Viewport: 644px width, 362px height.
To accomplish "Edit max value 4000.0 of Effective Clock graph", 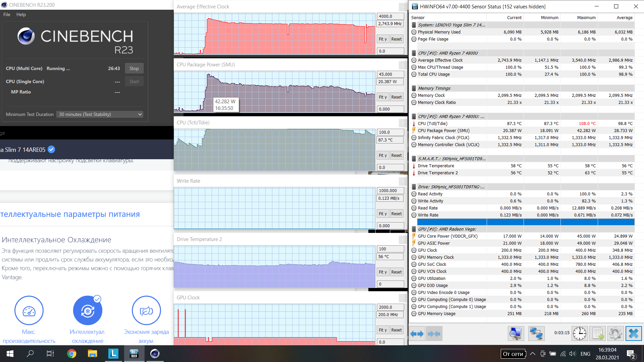I will [390, 16].
